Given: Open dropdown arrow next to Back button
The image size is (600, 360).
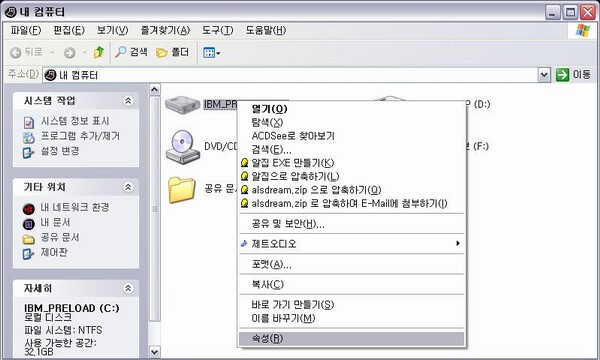Looking at the screenshot, I should pyautogui.click(x=52, y=52).
